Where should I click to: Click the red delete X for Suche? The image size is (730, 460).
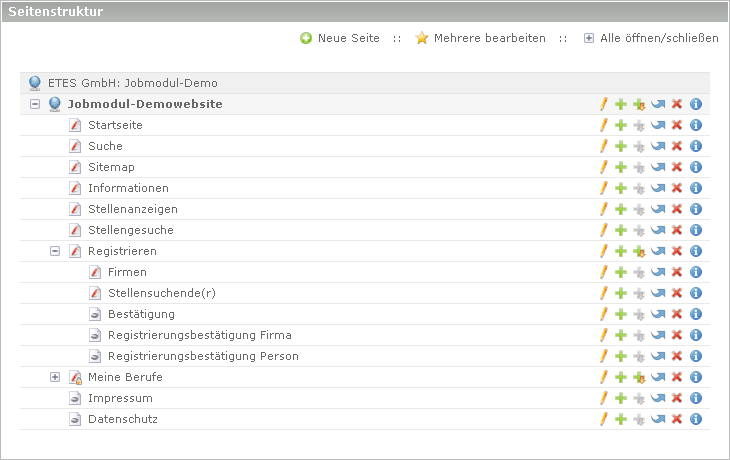pyautogui.click(x=677, y=146)
